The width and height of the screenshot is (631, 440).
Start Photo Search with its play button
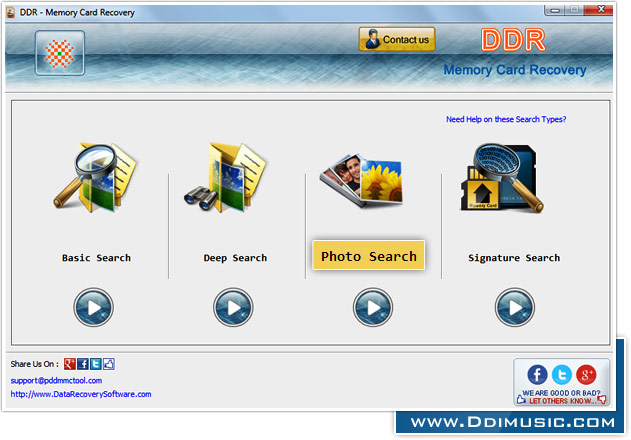373,307
